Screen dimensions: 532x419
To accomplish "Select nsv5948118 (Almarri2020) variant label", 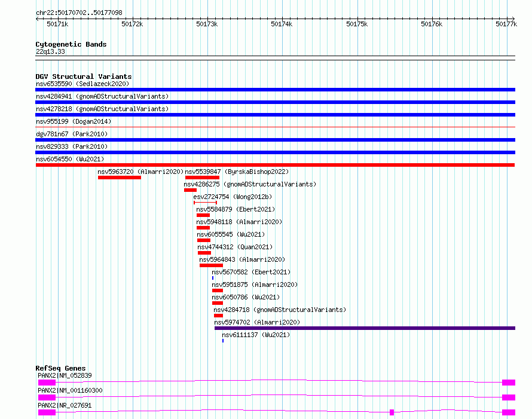I will tap(239, 222).
